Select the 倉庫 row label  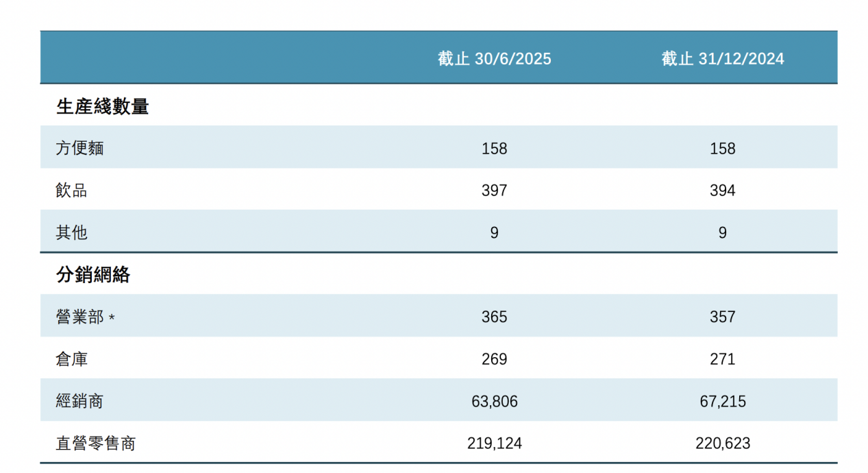[x=72, y=359]
